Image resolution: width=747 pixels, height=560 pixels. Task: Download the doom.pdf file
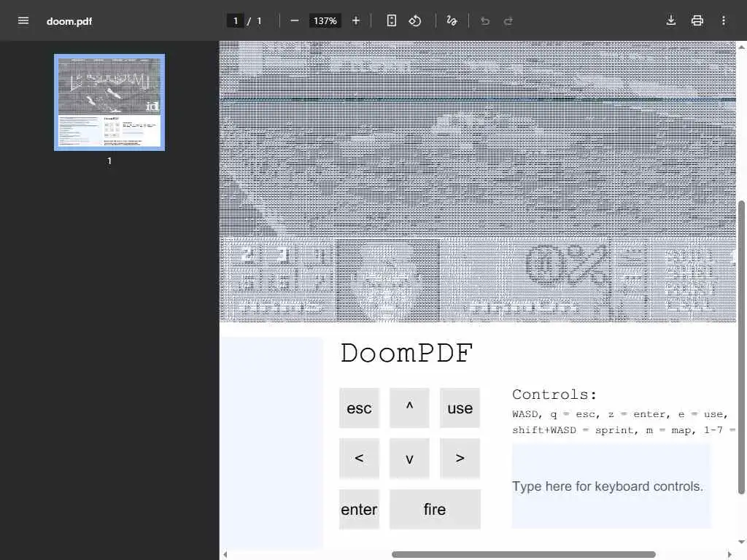[671, 20]
